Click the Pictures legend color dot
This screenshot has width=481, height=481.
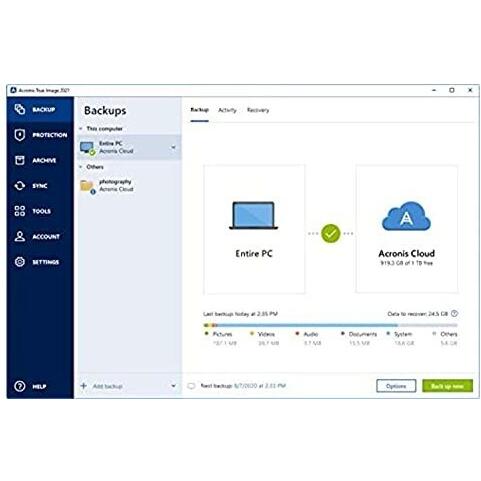coord(206,333)
